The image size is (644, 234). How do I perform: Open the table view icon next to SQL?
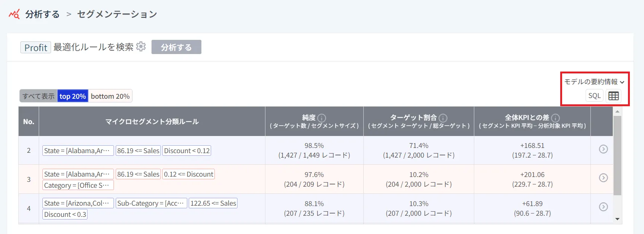613,96
